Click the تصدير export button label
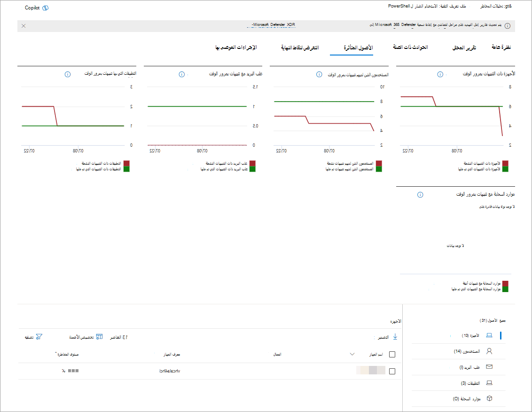This screenshot has height=412, width=532. 383,337
